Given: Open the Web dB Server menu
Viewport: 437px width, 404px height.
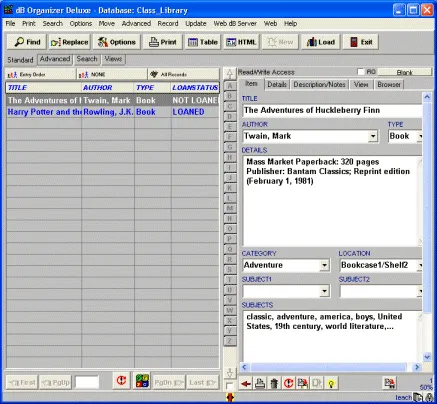Looking at the screenshot, I should (235, 24).
